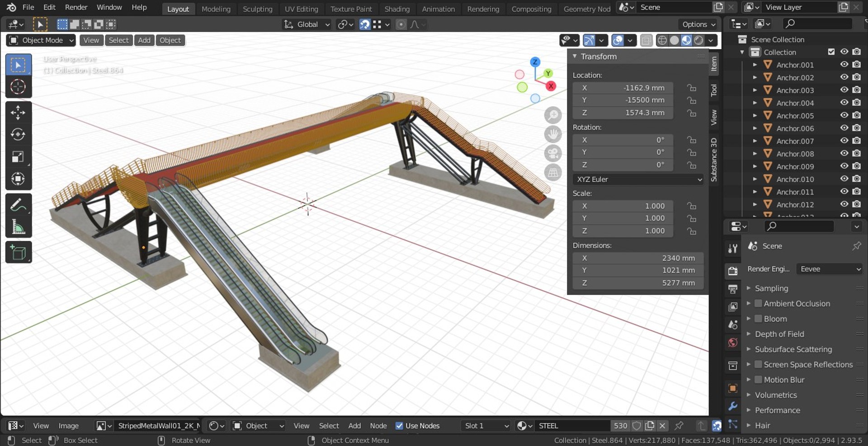The image size is (868, 446).
Task: Hide Anchor.005 in viewport
Action: pos(844,115)
